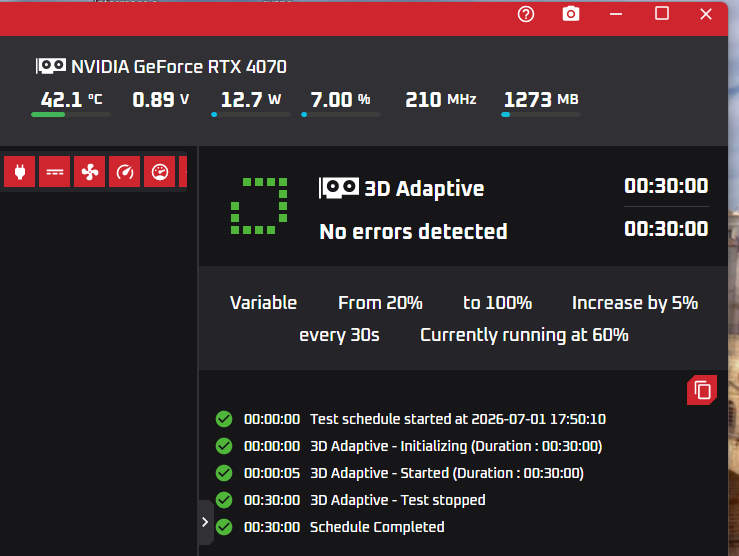Viewport: 739px width, 556px height.
Task: Click the GPU icon beside 3D Adaptive
Action: click(339, 188)
